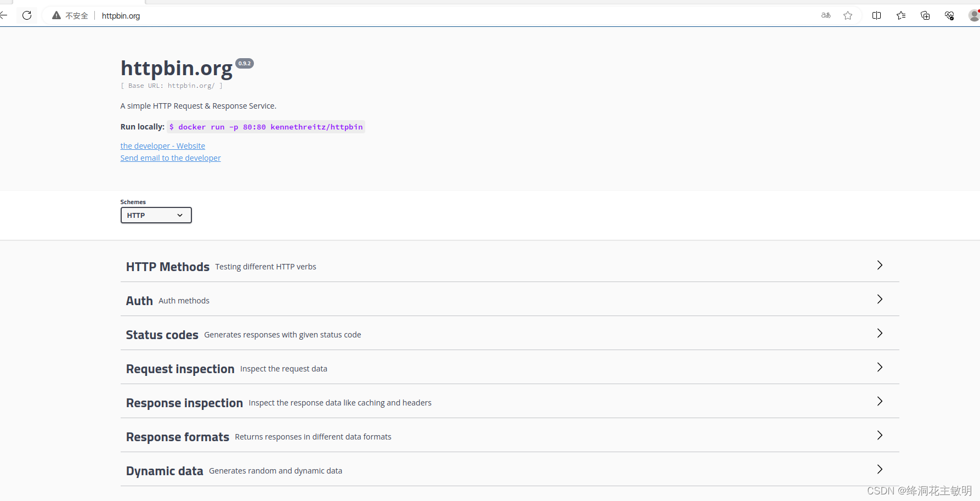
Task: Open the user profile avatar
Action: click(x=975, y=15)
